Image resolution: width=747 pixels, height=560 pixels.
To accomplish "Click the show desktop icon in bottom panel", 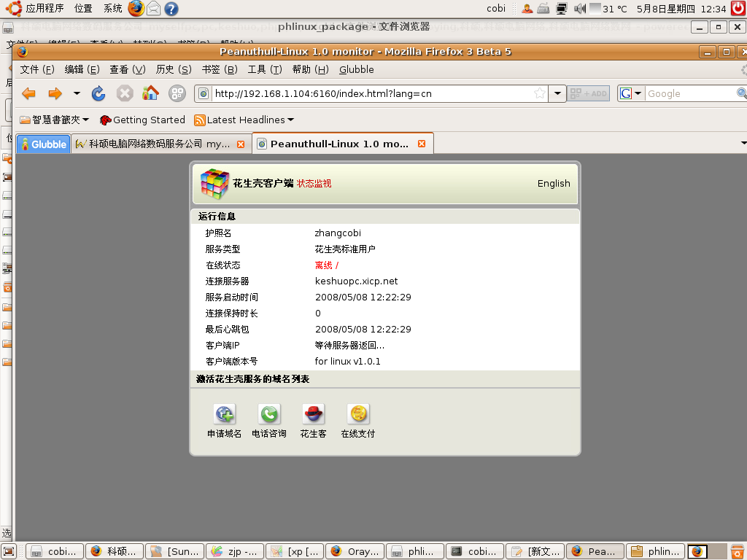I will click(x=9, y=551).
